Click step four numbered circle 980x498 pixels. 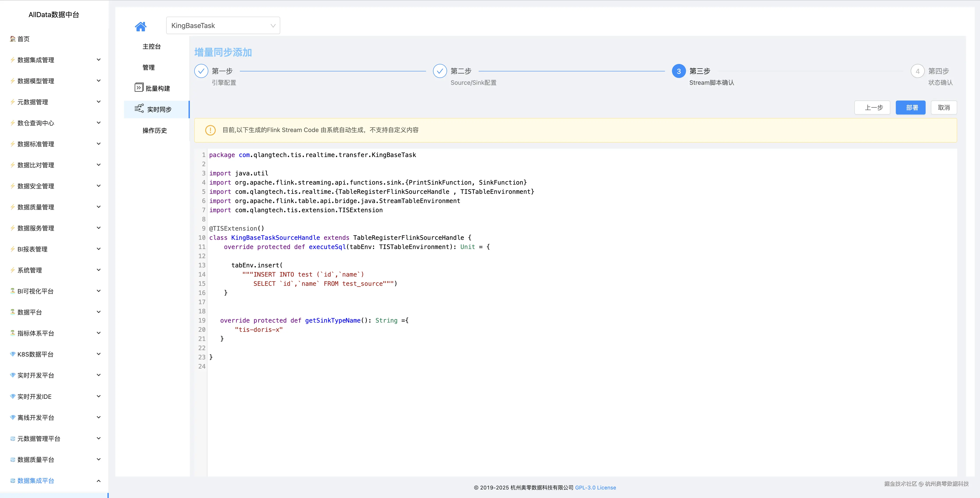coord(917,71)
